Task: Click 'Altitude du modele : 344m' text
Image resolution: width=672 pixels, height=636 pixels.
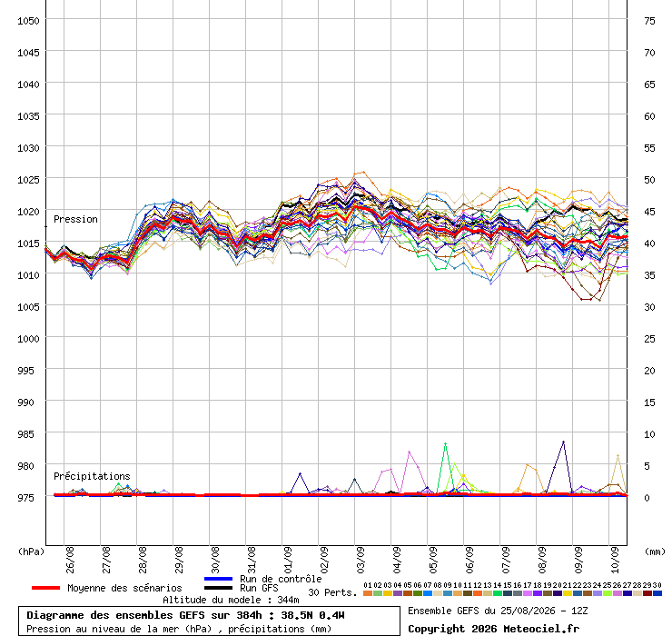Action: (231, 600)
